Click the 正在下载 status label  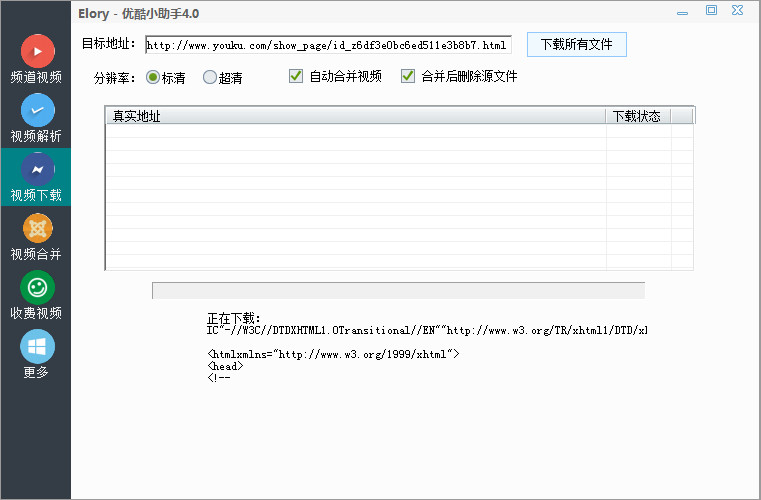234,318
